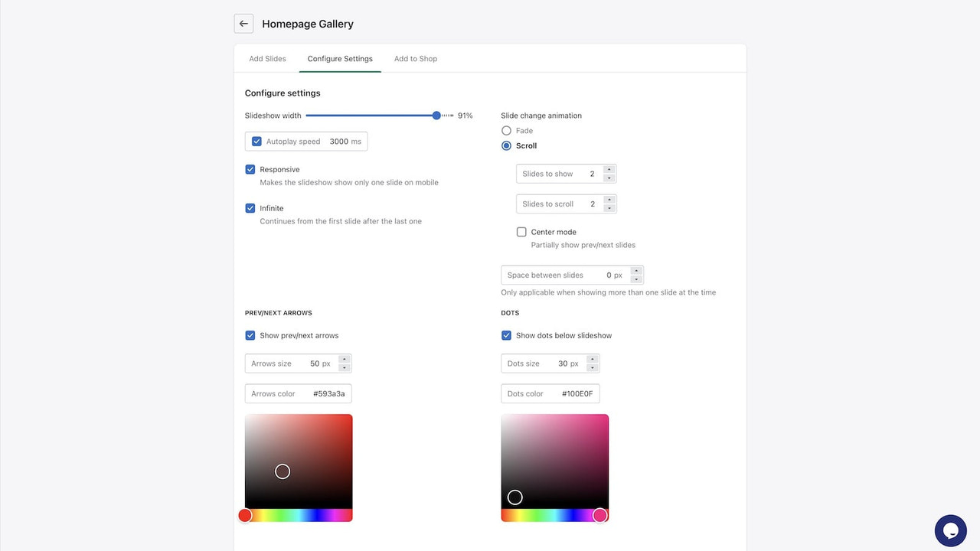
Task: Enable Center mode
Action: click(x=521, y=231)
